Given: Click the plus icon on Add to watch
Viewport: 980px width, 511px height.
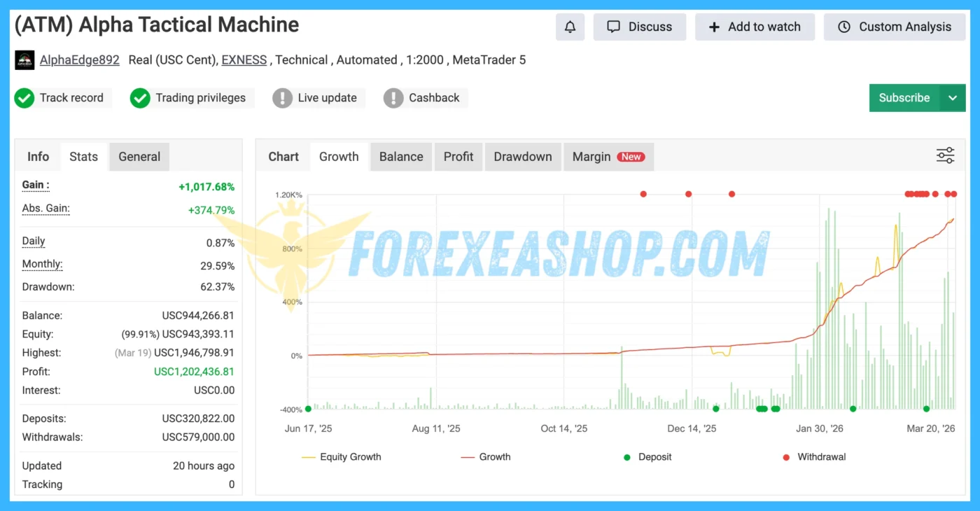Looking at the screenshot, I should click(x=713, y=27).
